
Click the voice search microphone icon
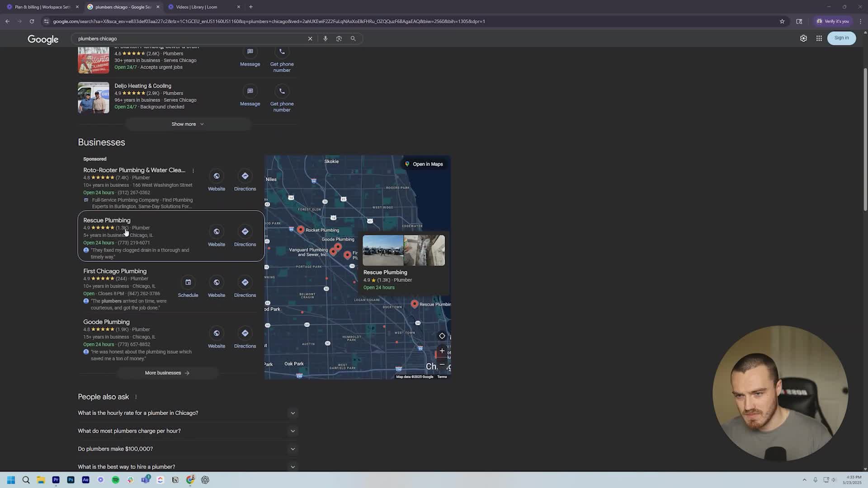(x=325, y=39)
